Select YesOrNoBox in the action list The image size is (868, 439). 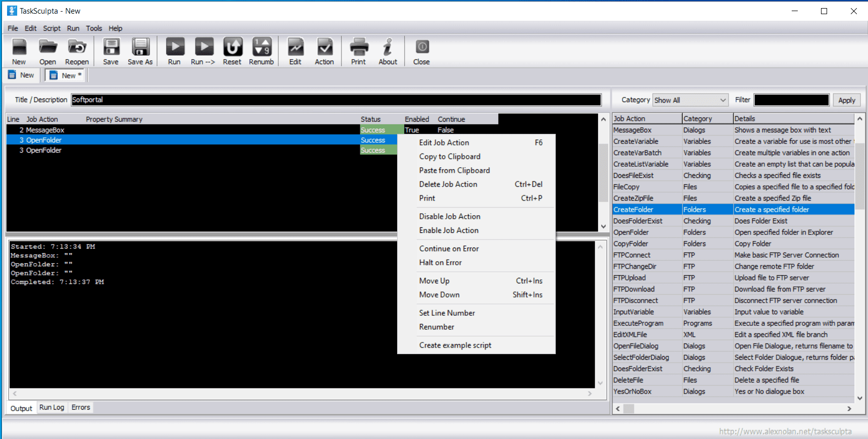click(734, 392)
